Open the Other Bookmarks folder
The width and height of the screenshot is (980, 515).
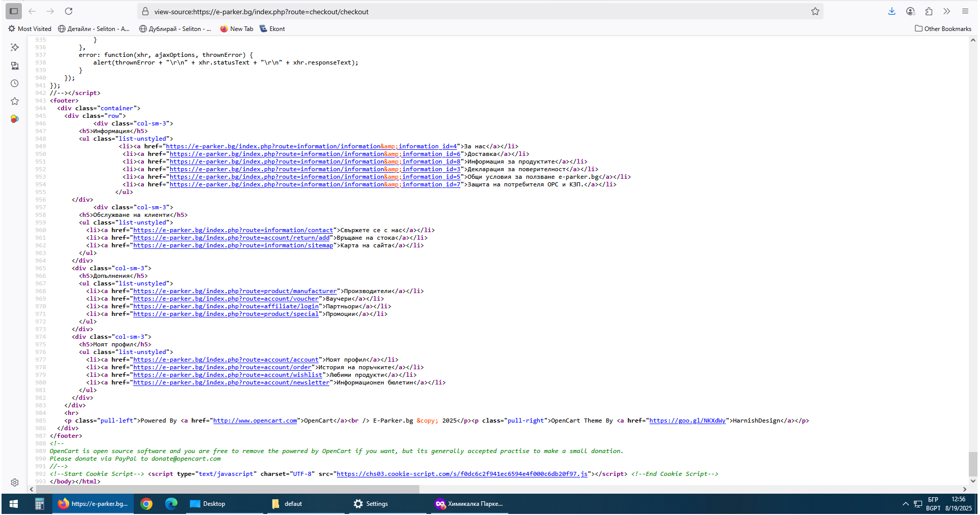point(943,29)
